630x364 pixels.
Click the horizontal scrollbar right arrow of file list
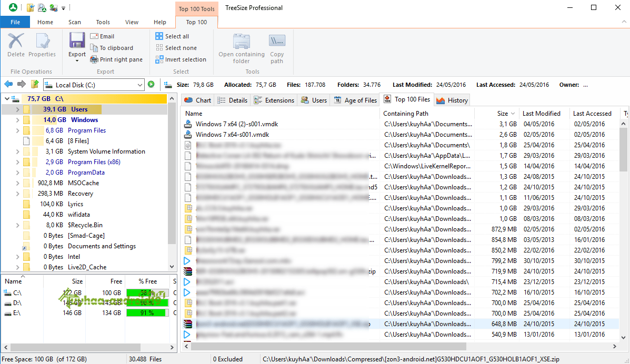[x=614, y=346]
